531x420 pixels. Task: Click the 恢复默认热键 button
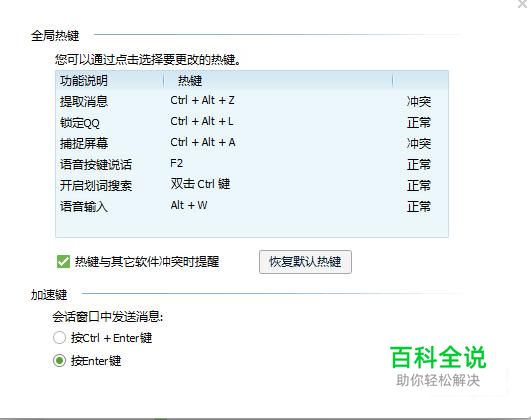[305, 262]
